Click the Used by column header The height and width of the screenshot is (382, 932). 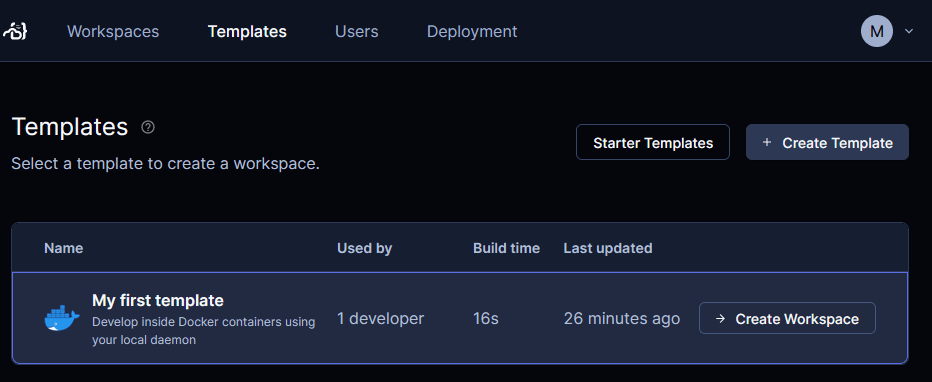click(x=364, y=248)
